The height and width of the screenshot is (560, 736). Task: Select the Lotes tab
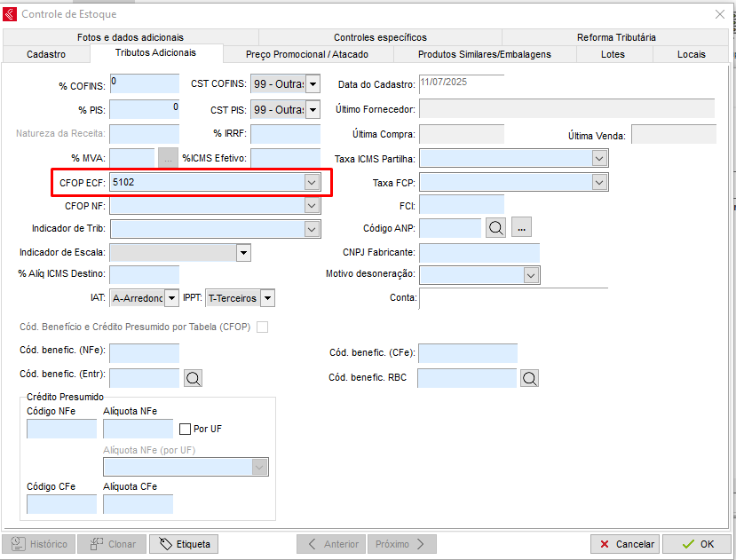pyautogui.click(x=613, y=54)
